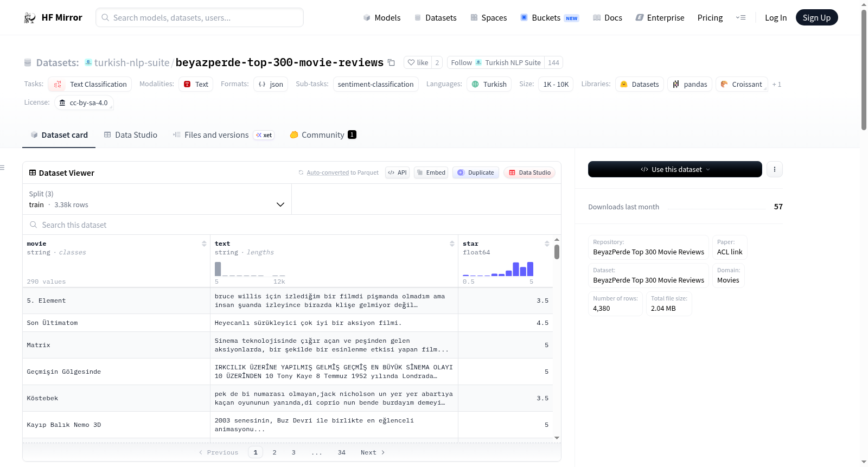Sort by the text column

(452, 244)
